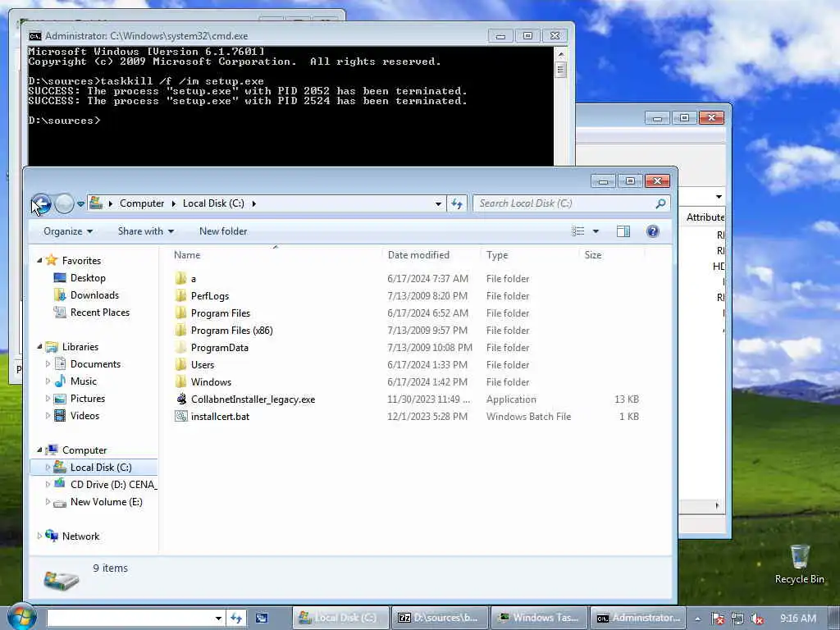The height and width of the screenshot is (630, 840).
Task: Select Local Disk (C:) in navigation tree
Action: [101, 467]
